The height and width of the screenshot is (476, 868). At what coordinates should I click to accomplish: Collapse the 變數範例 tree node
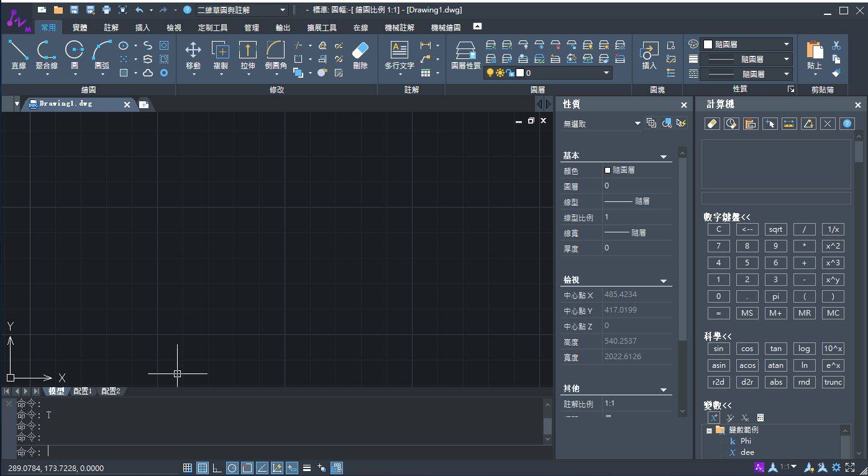[x=708, y=430]
